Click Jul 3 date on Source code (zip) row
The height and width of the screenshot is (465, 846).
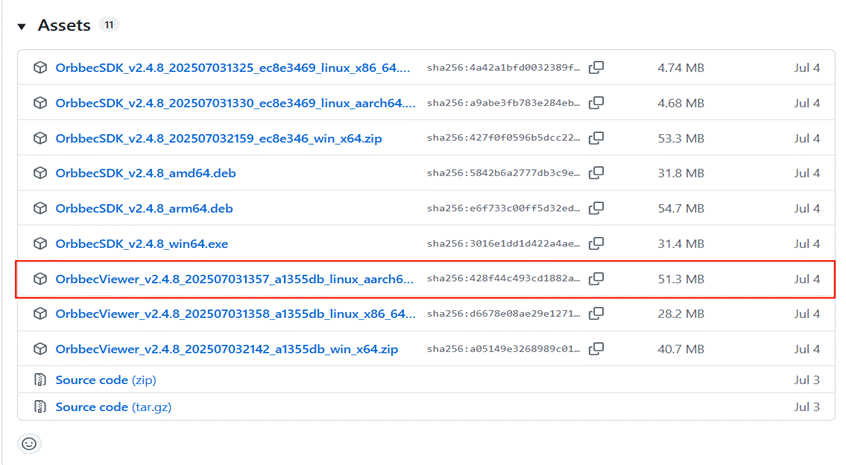pos(807,380)
